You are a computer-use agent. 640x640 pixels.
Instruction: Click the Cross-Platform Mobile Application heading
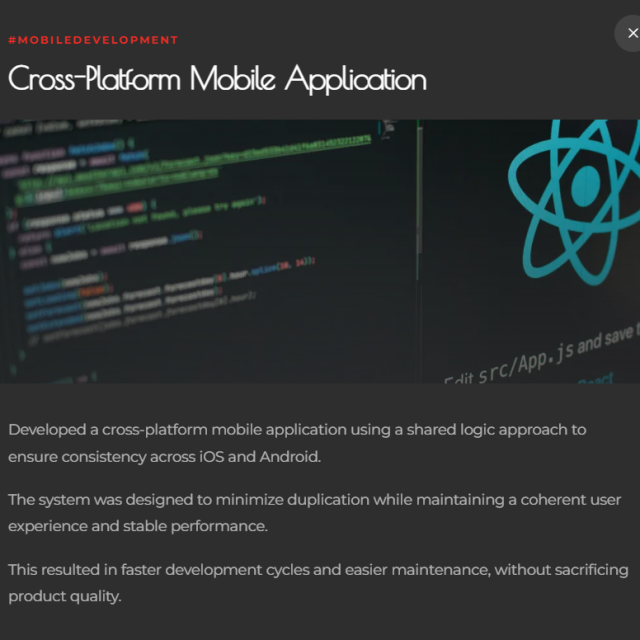pyautogui.click(x=217, y=79)
